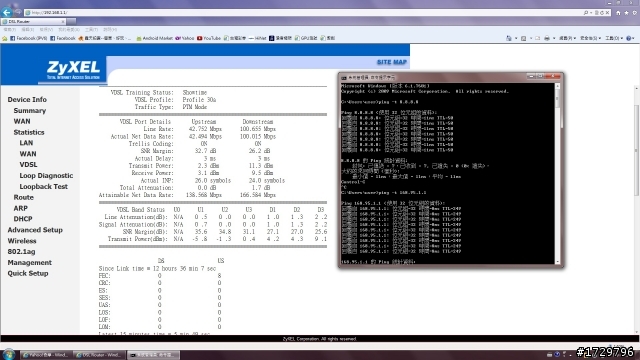Open Device Info in sidebar
640x360 pixels.
27,100
